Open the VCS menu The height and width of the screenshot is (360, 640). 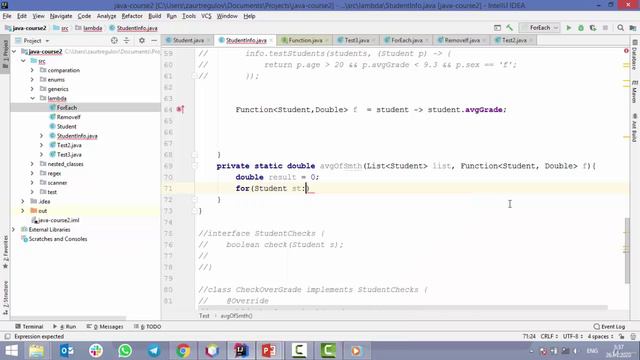tap(206, 16)
